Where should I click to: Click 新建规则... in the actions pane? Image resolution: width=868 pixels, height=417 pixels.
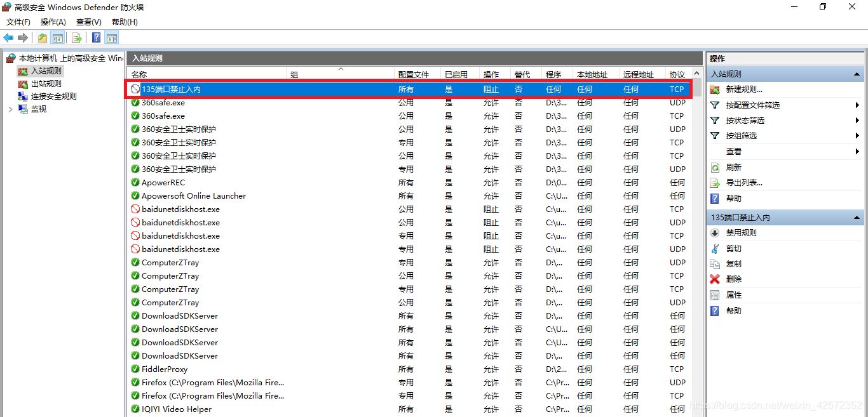pyautogui.click(x=744, y=89)
